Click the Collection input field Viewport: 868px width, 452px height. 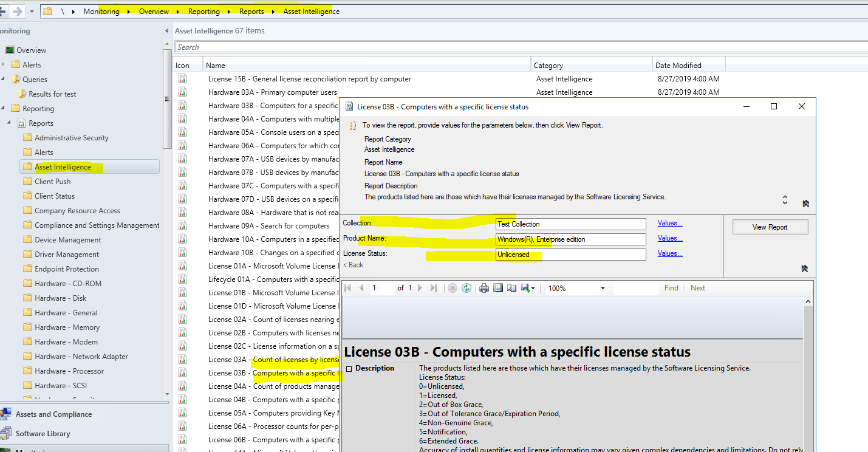point(570,224)
